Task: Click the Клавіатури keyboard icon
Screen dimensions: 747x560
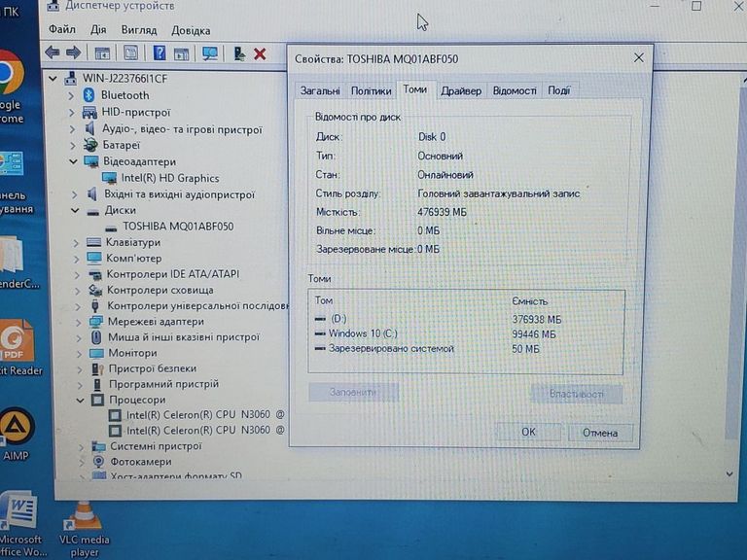Action: [93, 242]
